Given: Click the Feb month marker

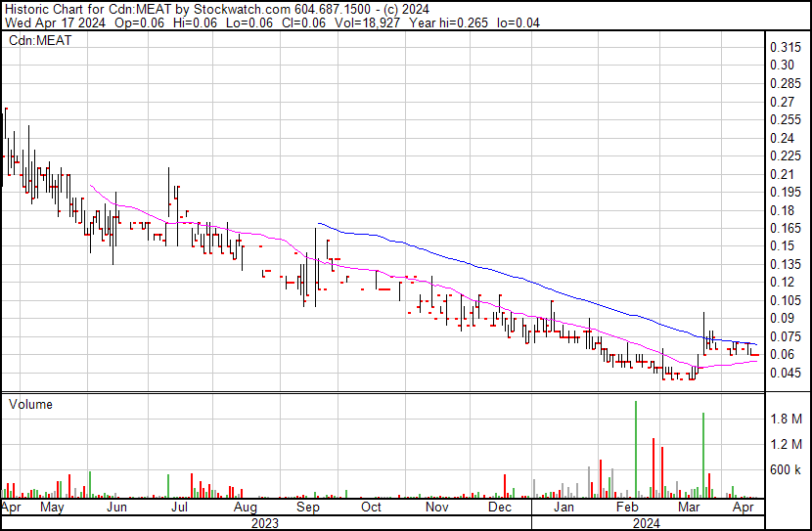Looking at the screenshot, I should [x=626, y=509].
